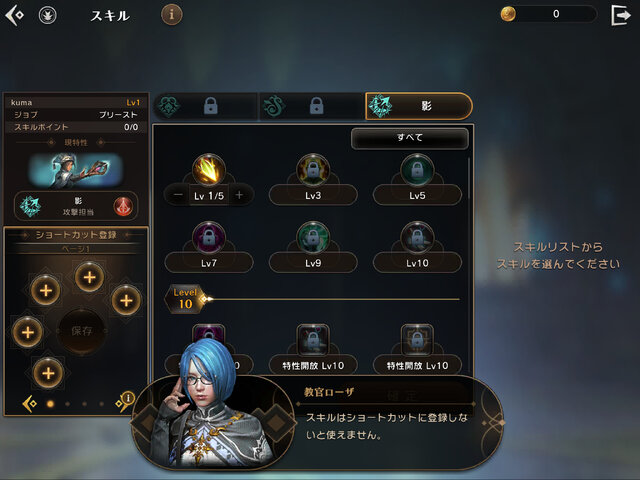This screenshot has width=640, height=480.
Task: Select the locked Lv7 purple skill icon
Action: (x=209, y=237)
